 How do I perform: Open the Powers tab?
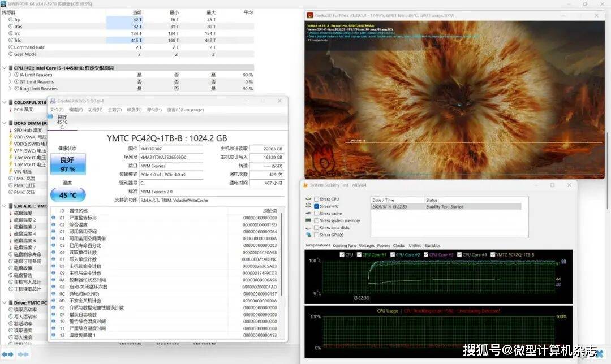pos(384,246)
